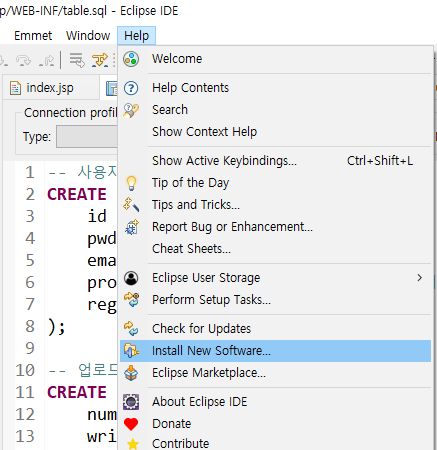
Task: Click line number 9 in the gutter
Action: click(30, 348)
